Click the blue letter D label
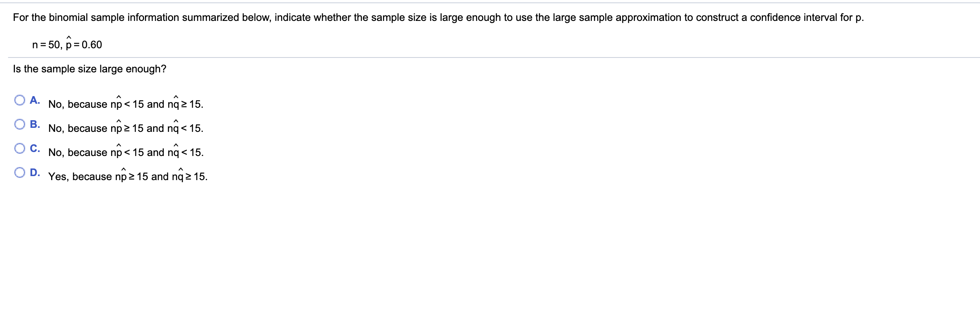980x316 pixels. (x=35, y=172)
